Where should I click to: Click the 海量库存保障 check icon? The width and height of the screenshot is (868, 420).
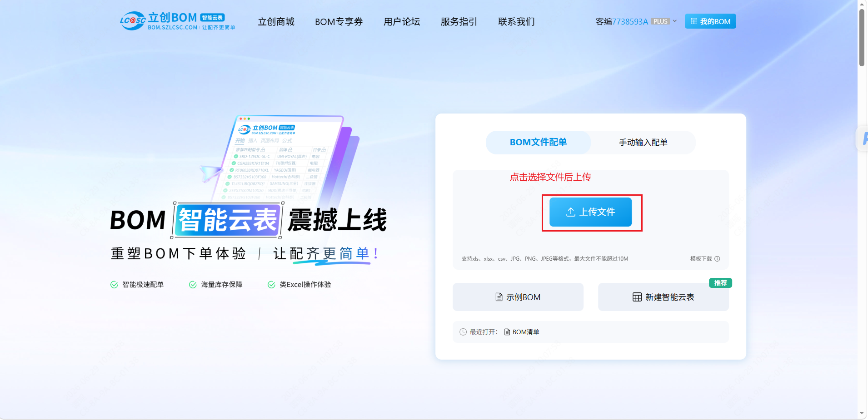(193, 285)
